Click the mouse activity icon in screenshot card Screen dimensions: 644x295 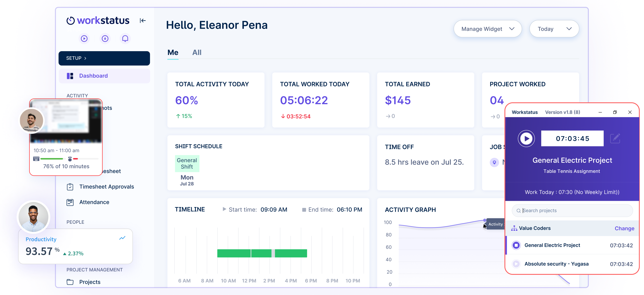[x=70, y=159]
